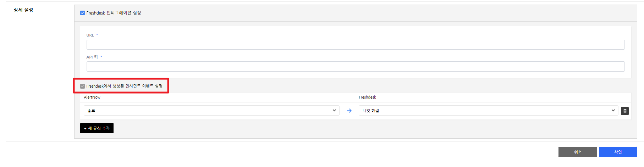
Task: Click the URL field label
Action: tap(90, 35)
